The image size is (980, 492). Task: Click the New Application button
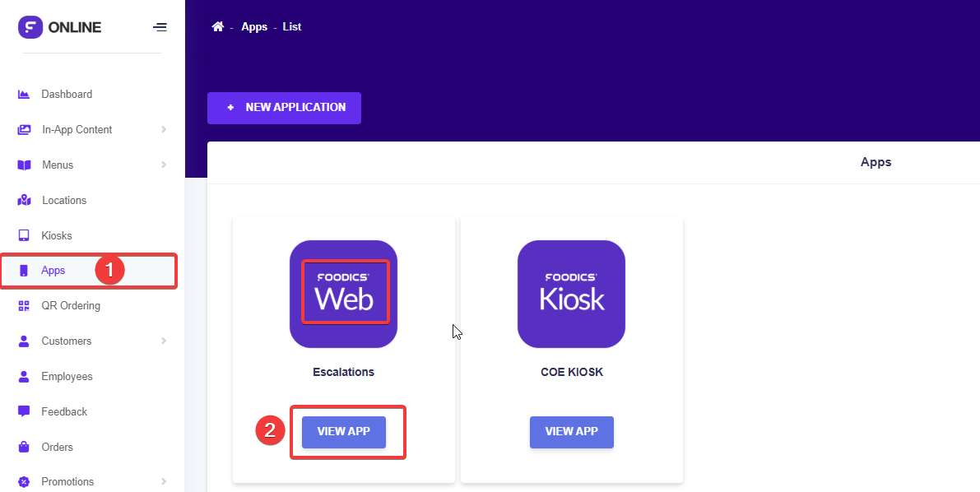tap(284, 108)
